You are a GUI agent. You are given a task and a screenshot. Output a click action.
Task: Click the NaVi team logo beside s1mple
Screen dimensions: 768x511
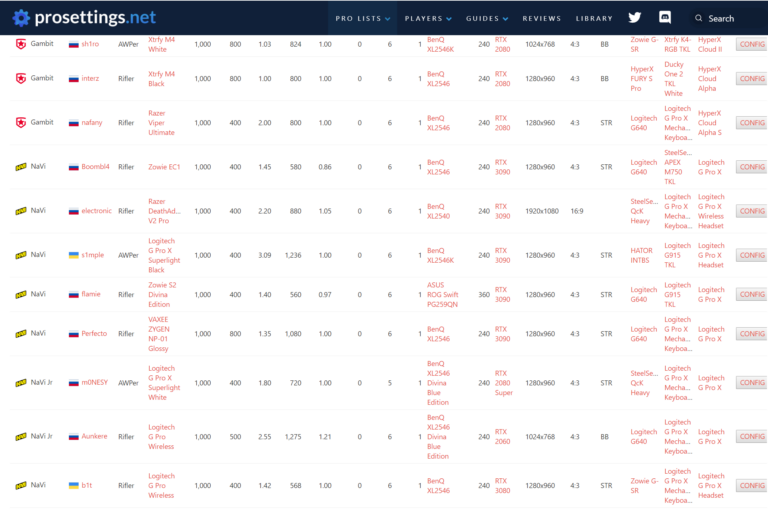[21, 255]
